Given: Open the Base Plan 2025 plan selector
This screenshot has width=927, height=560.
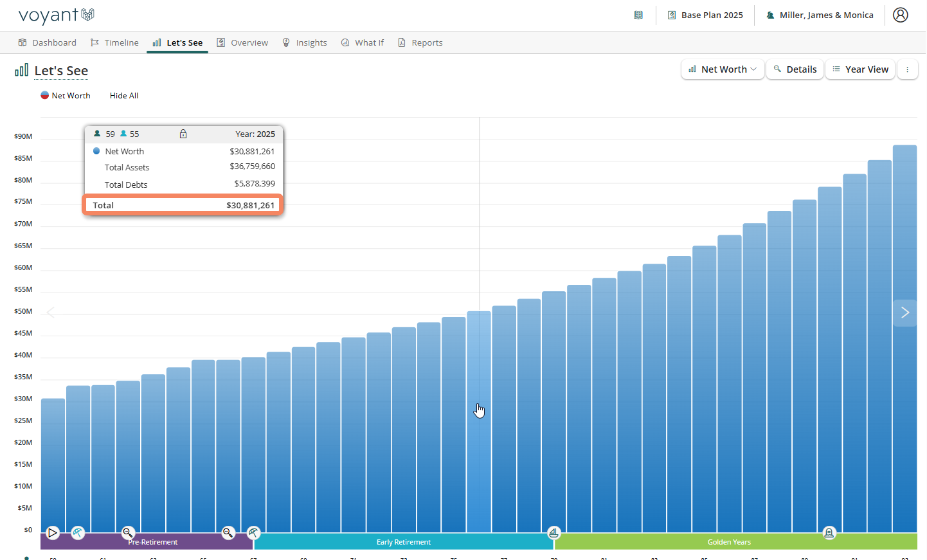Looking at the screenshot, I should pyautogui.click(x=705, y=15).
